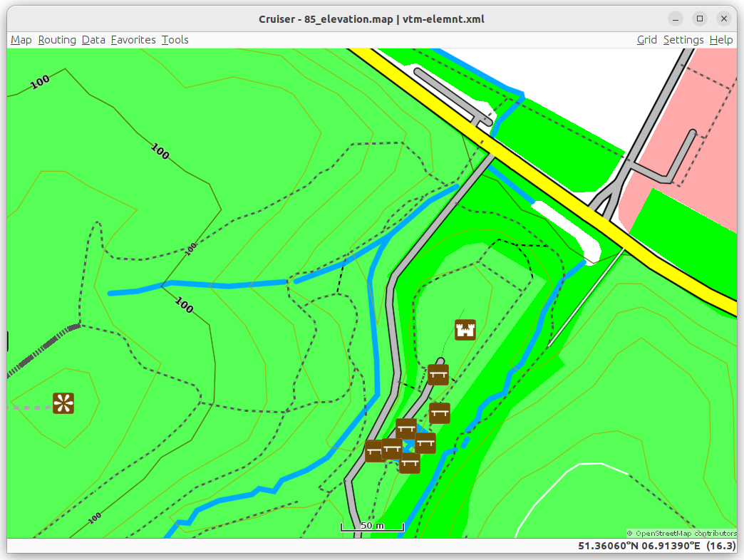744x560 pixels.
Task: Open the Settings menu
Action: [683, 40]
